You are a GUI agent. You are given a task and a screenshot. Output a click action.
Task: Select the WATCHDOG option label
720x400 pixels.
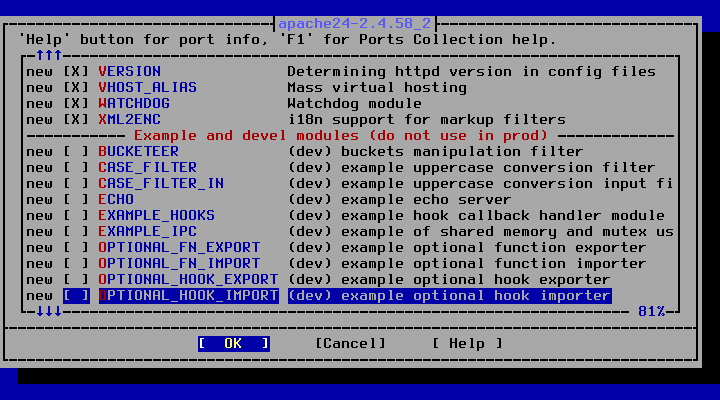(x=134, y=104)
